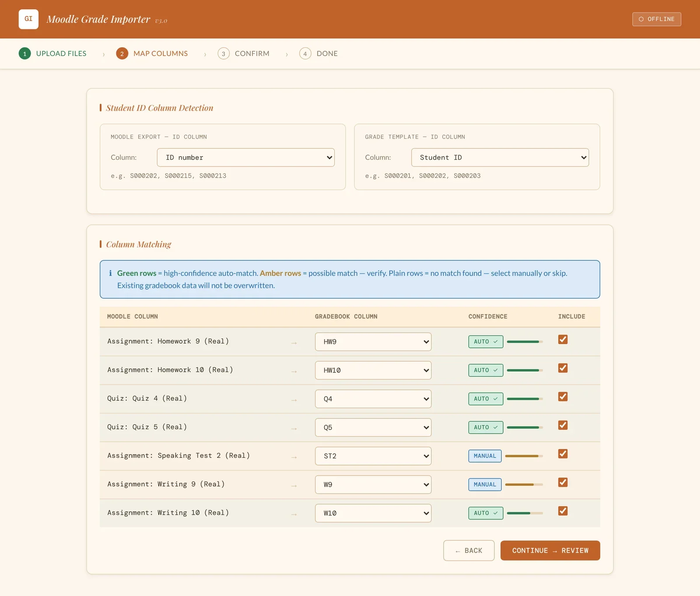Disable include for Speaking Test 2

click(x=563, y=454)
